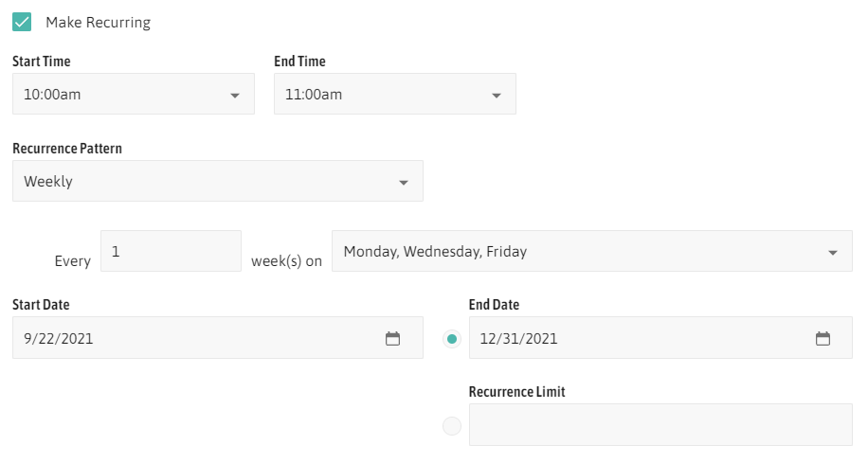Open the End Date calendar picker icon
Viewport: 868px width, 463px height.
823,338
